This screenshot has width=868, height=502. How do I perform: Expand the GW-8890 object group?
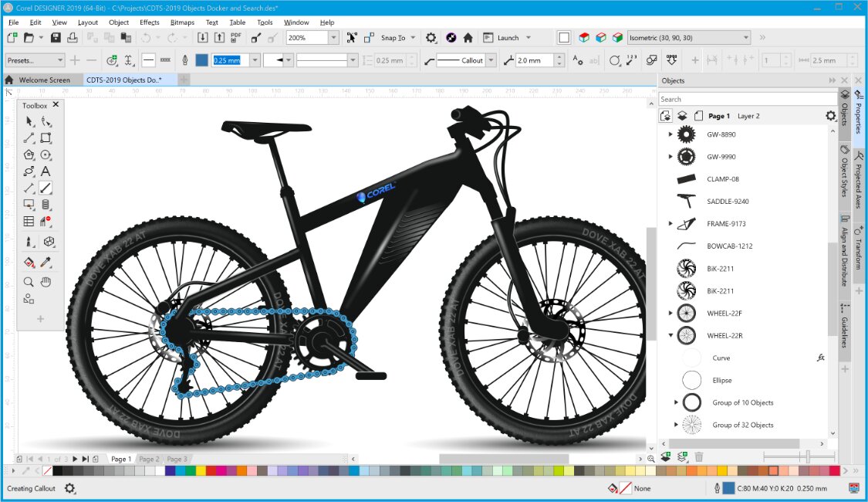670,134
